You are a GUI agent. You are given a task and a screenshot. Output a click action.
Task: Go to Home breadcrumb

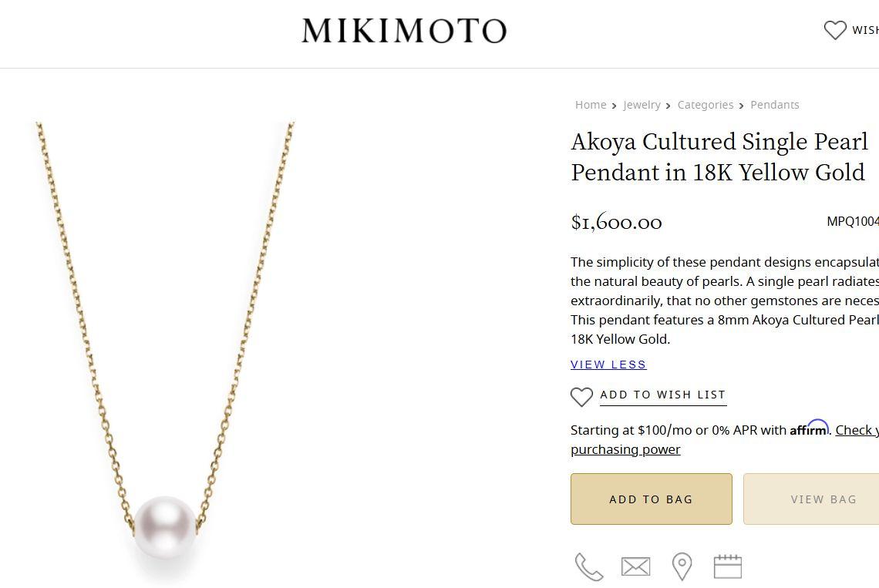(x=591, y=105)
